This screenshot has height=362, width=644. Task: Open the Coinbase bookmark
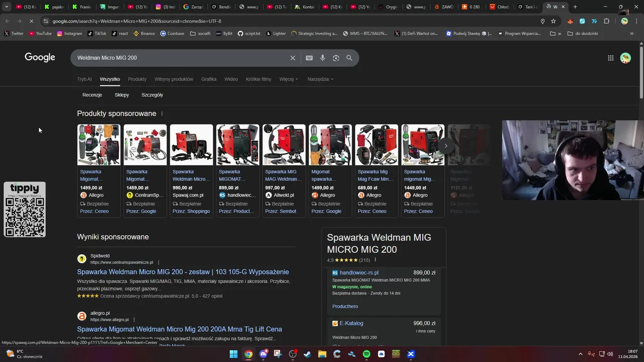(x=172, y=33)
